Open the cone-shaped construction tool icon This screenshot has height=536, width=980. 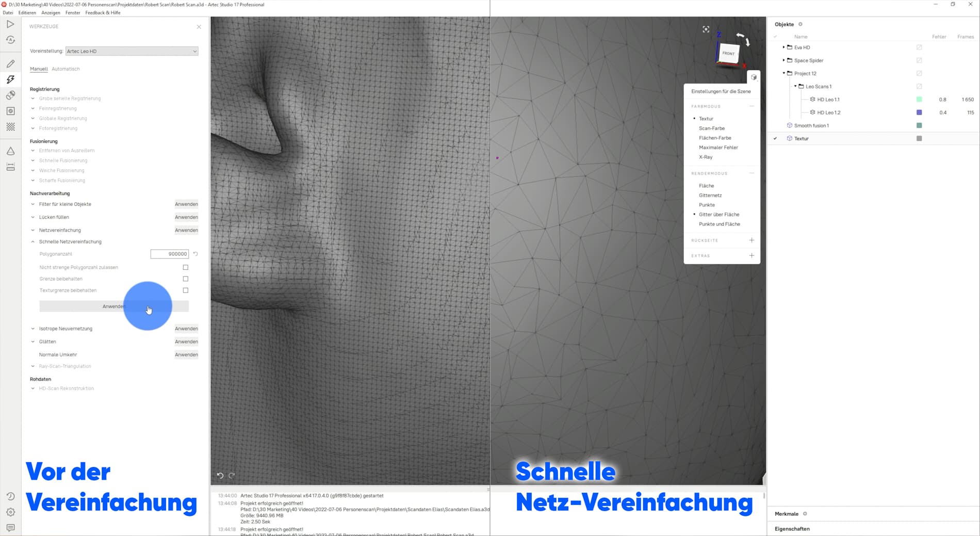point(10,151)
